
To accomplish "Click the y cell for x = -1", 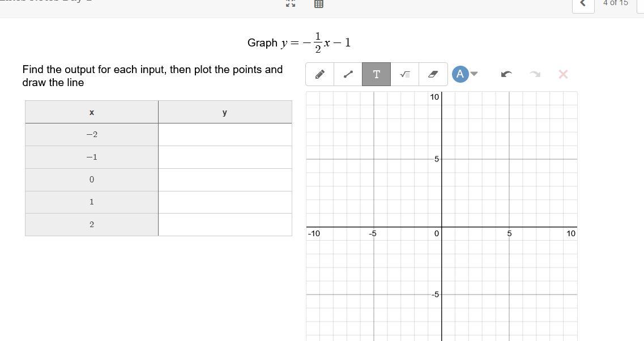I will (x=225, y=157).
